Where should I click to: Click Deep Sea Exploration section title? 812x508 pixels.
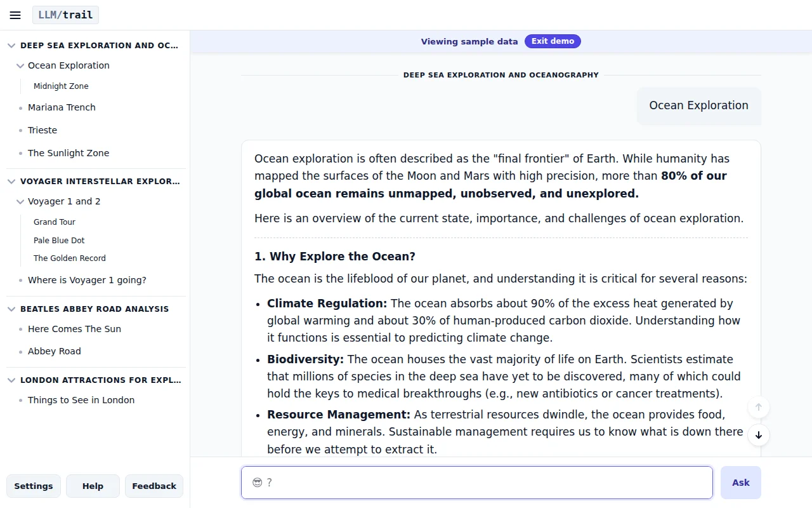click(100, 46)
